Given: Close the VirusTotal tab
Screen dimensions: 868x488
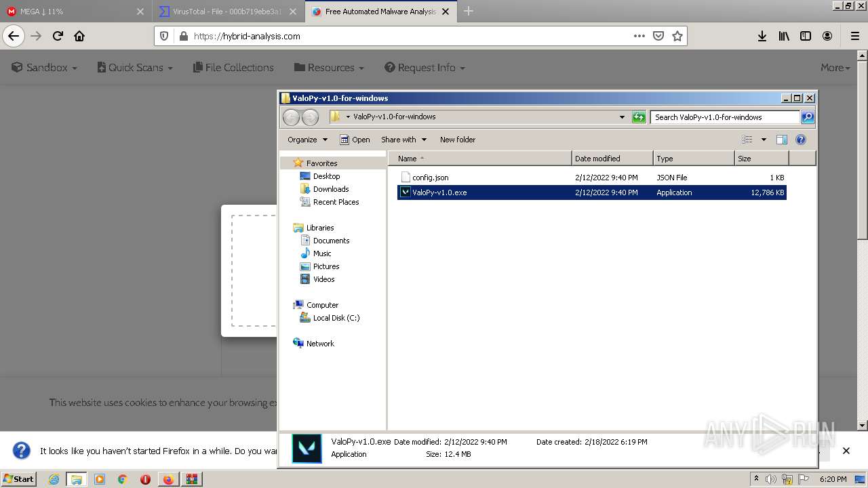Looking at the screenshot, I should click(x=292, y=12).
